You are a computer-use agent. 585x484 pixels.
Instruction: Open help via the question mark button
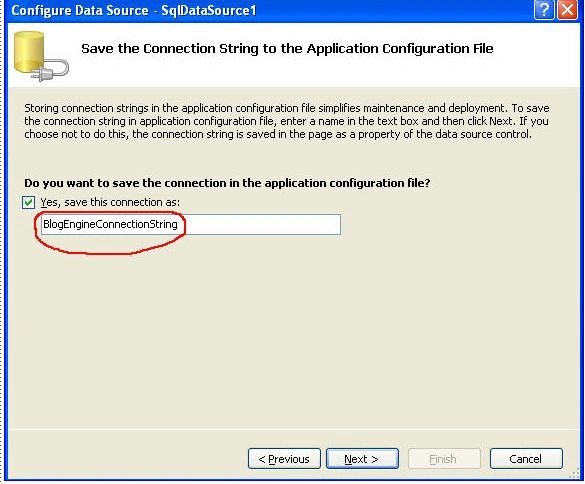544,10
